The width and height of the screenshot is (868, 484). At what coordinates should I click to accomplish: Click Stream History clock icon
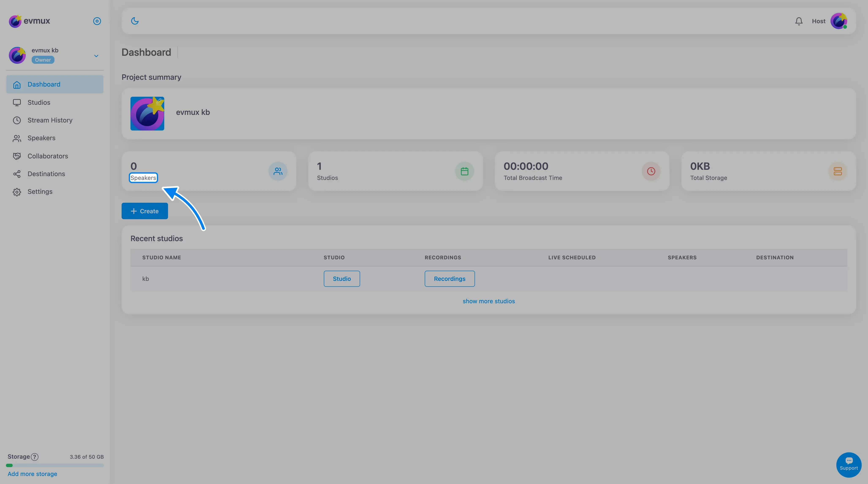(17, 120)
